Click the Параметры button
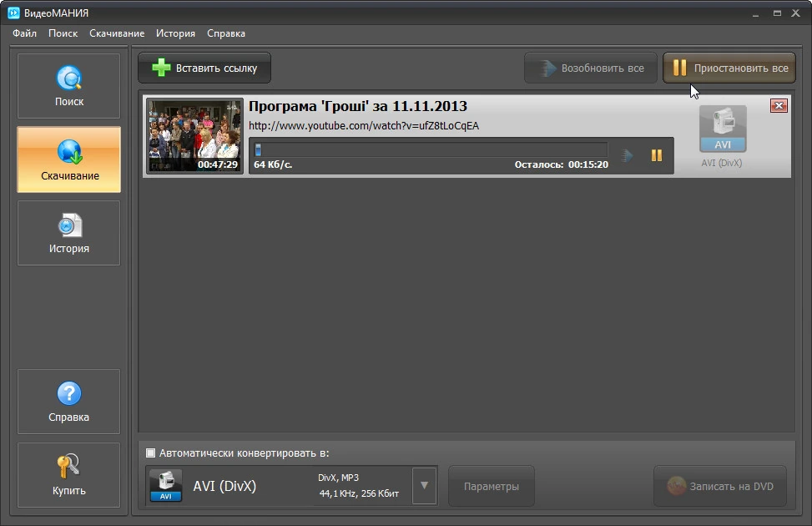The image size is (812, 526). (x=492, y=486)
